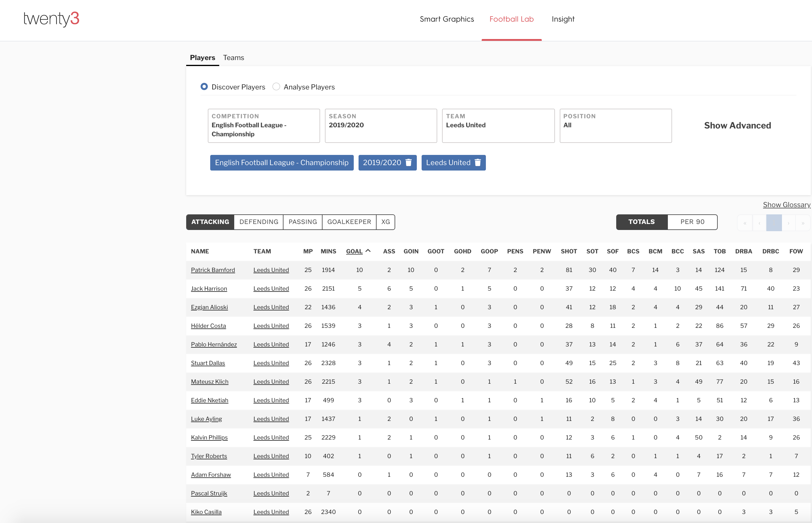Switch to the Players tab
The width and height of the screenshot is (812, 523).
202,57
